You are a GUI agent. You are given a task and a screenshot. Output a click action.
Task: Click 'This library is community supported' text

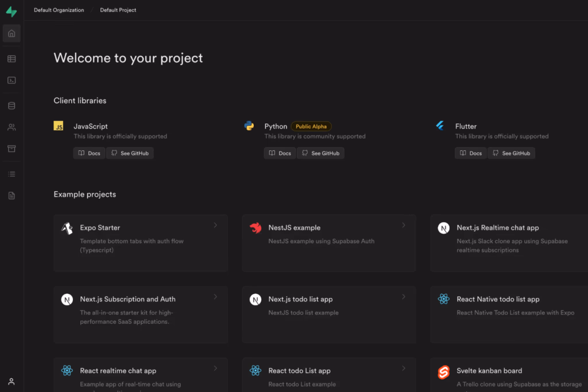pyautogui.click(x=315, y=137)
